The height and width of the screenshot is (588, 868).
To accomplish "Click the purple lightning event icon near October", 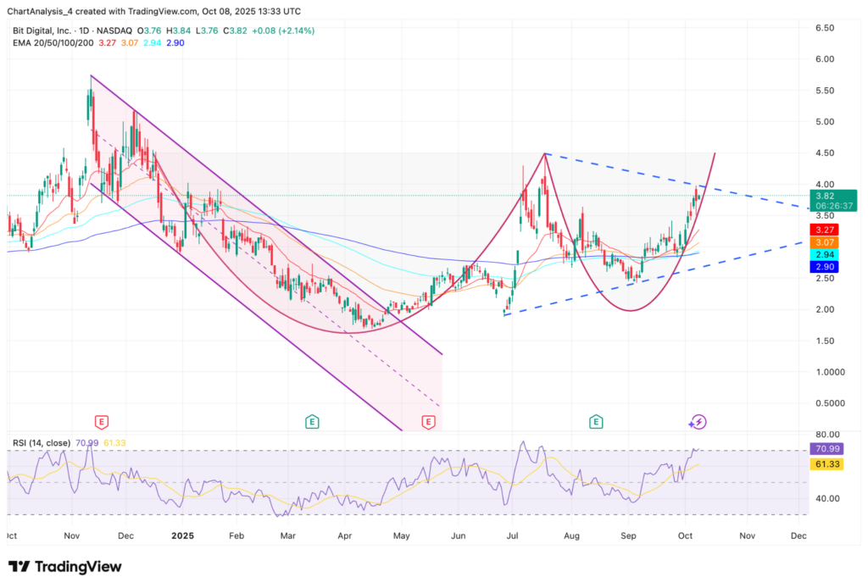I will point(697,421).
